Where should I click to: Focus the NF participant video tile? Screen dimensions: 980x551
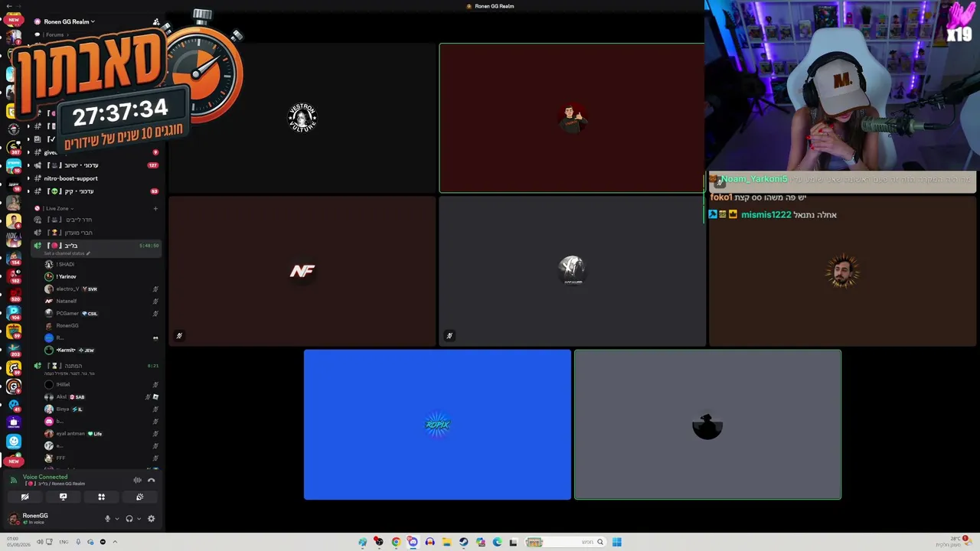point(302,271)
